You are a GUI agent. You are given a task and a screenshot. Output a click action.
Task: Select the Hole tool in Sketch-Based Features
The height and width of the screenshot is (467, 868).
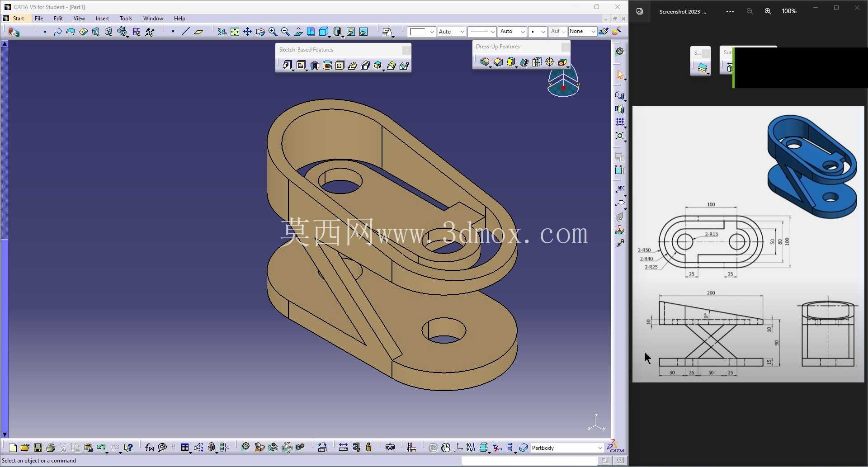pos(340,65)
